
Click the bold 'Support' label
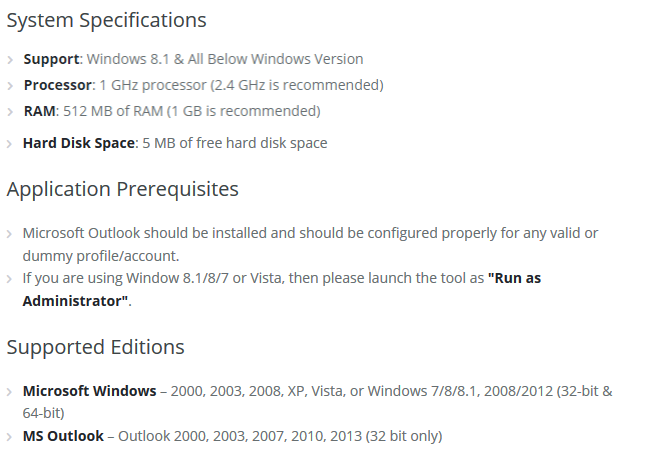51,59
